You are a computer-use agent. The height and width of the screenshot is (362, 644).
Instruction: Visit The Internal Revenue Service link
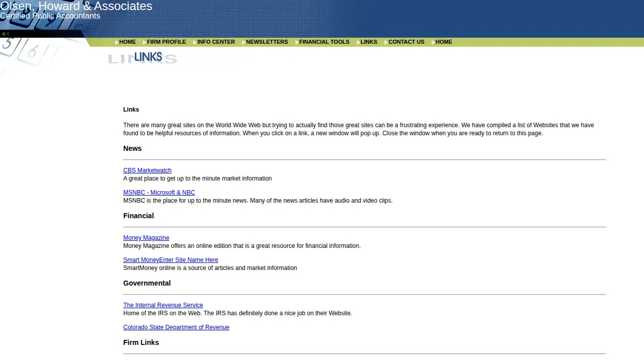tap(163, 305)
